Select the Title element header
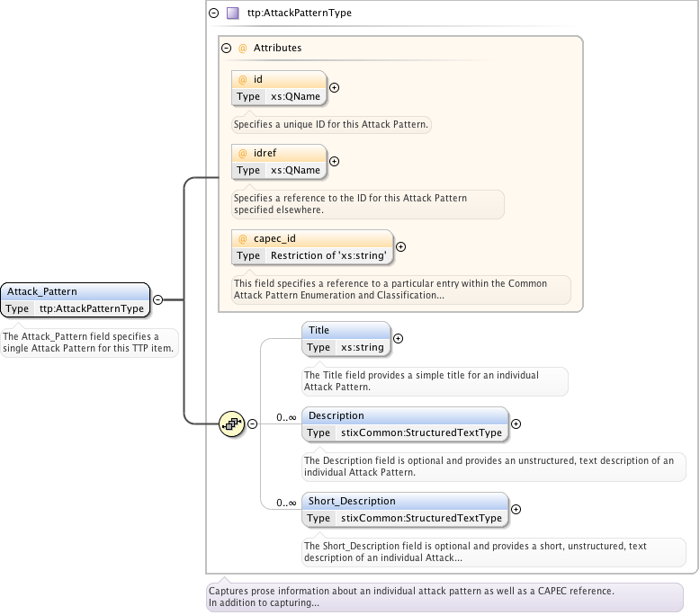Viewport: 700px width, 615px height. pyautogui.click(x=346, y=330)
